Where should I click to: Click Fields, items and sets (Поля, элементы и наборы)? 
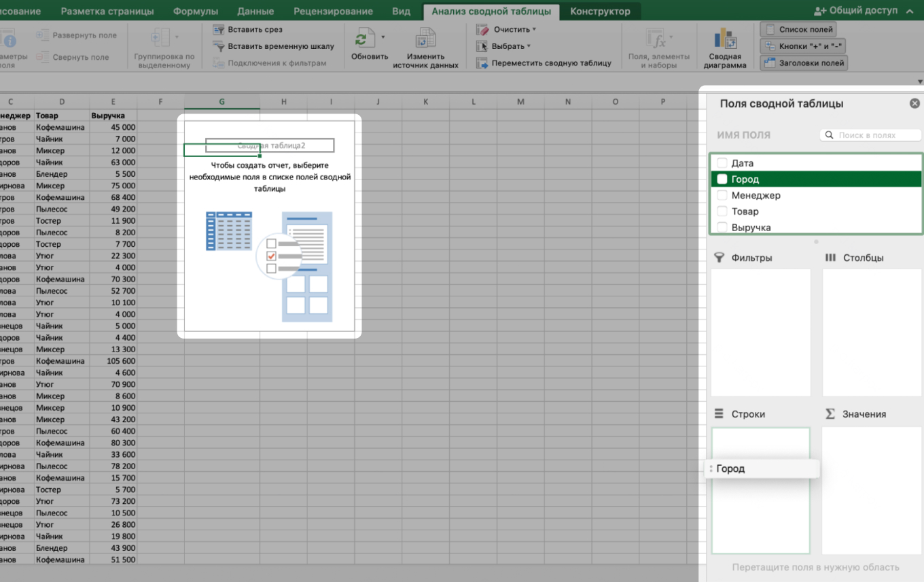click(x=658, y=48)
